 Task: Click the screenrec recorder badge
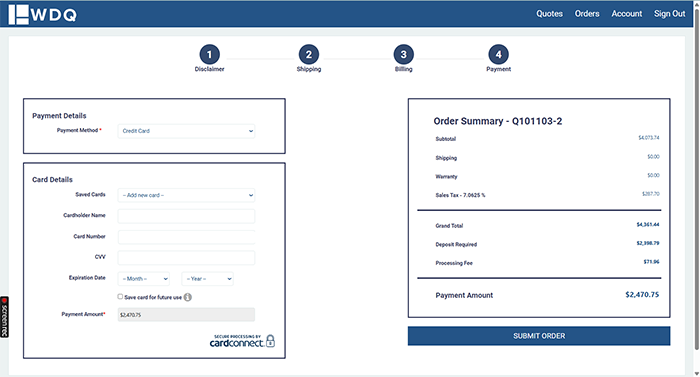(x=4, y=317)
